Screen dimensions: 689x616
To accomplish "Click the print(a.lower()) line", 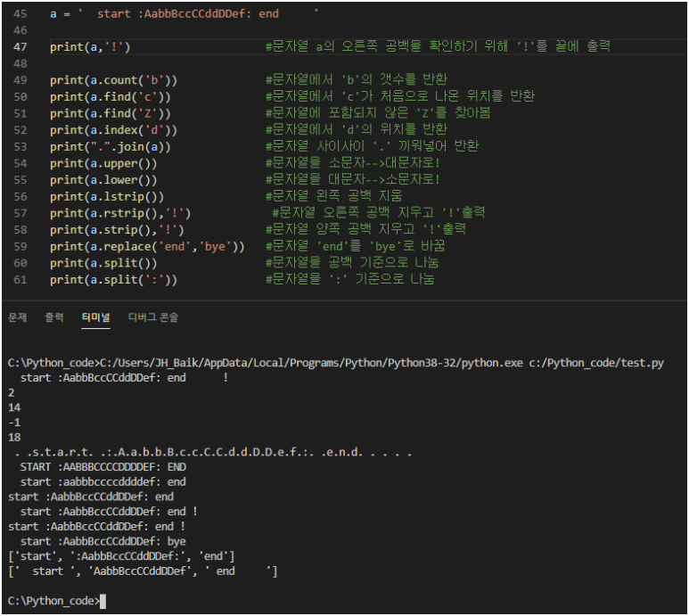I will [103, 180].
